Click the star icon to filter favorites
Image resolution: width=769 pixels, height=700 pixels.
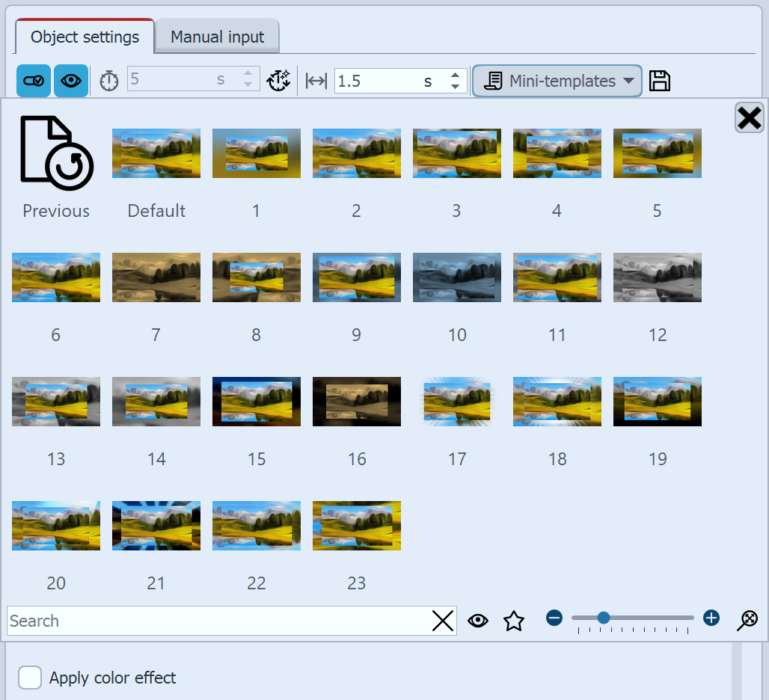pyautogui.click(x=514, y=621)
